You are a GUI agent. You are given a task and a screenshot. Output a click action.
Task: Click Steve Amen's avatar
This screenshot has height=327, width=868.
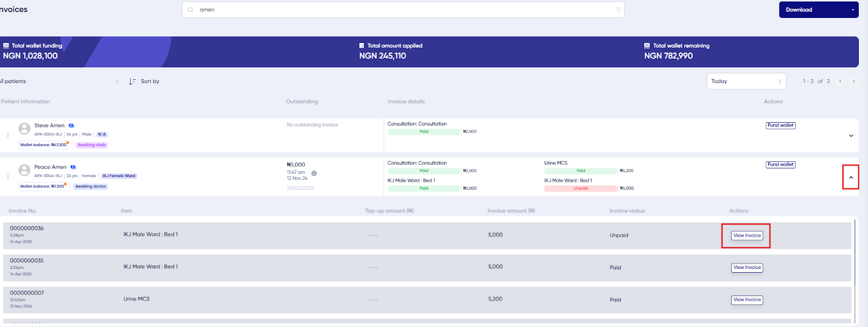(24, 129)
